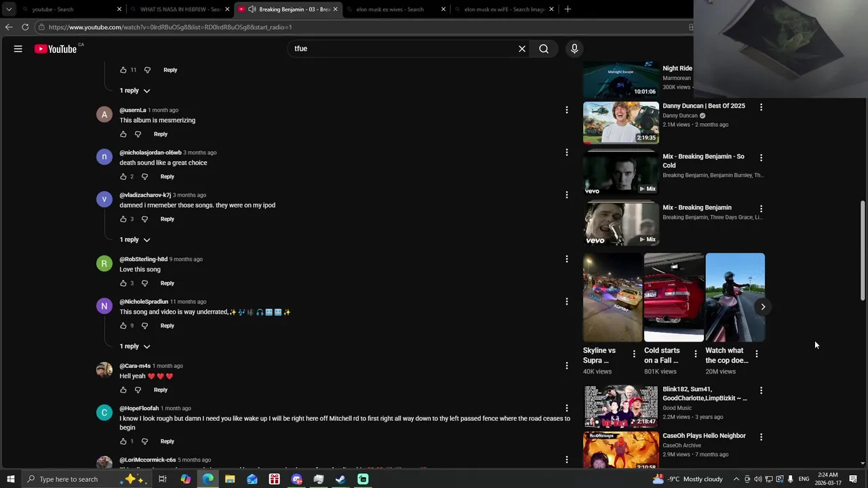Dislike the comment by @usernLa

tap(138, 134)
